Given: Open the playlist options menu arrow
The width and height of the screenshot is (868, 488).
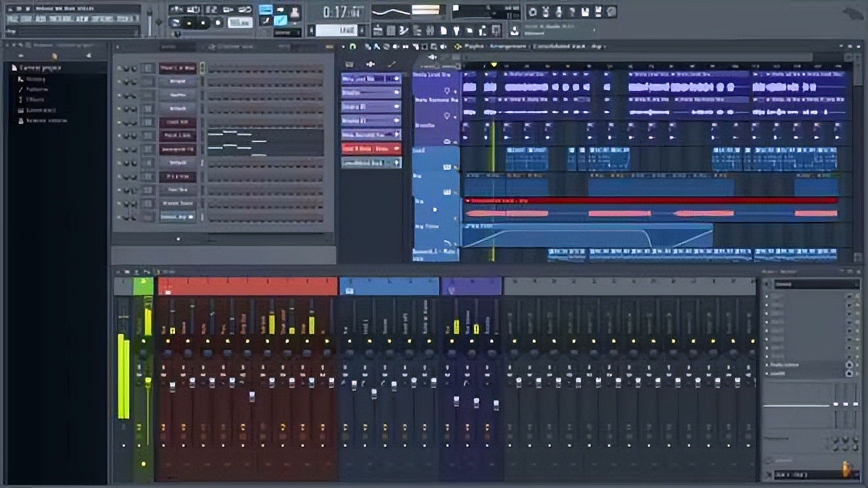Looking at the screenshot, I should click(343, 47).
